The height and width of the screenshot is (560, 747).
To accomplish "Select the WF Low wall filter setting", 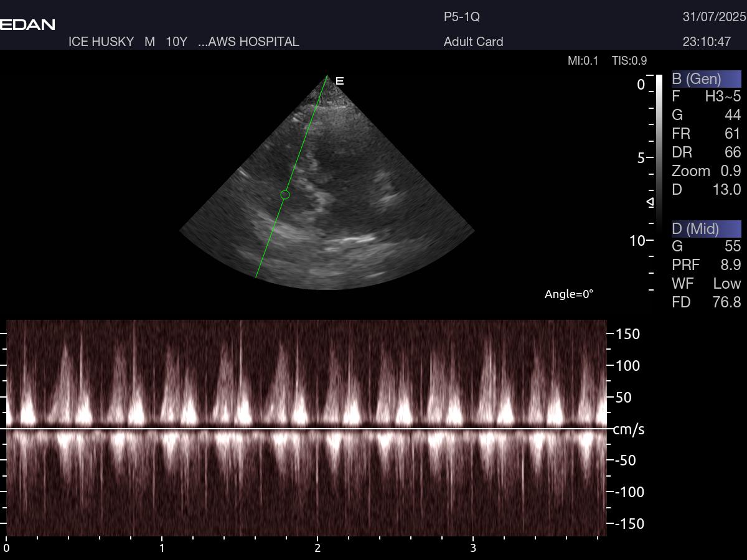I will tap(706, 284).
